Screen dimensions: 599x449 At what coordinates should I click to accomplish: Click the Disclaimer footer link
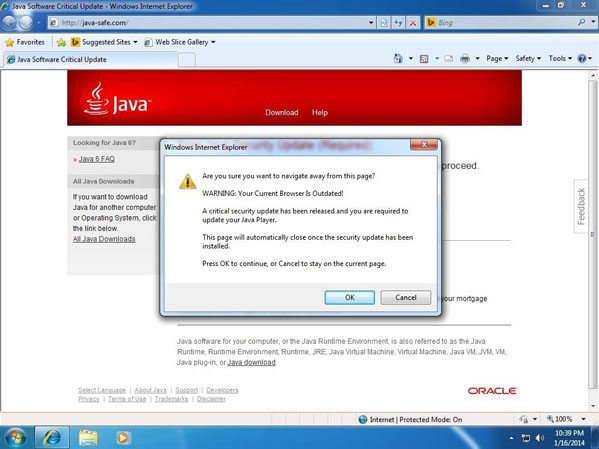[211, 399]
